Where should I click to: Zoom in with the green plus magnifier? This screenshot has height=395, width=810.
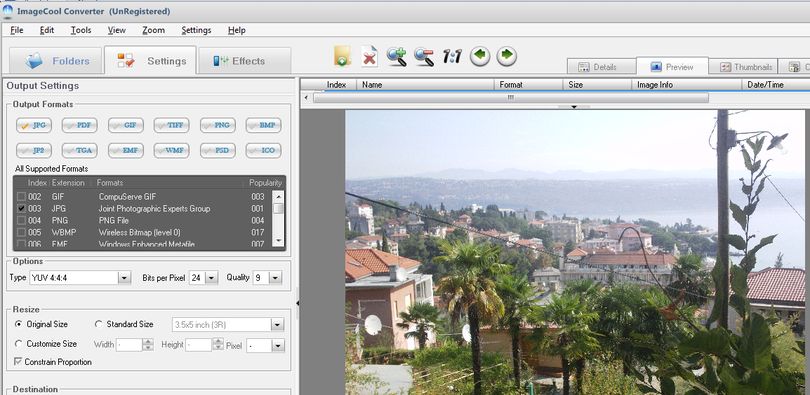[397, 56]
